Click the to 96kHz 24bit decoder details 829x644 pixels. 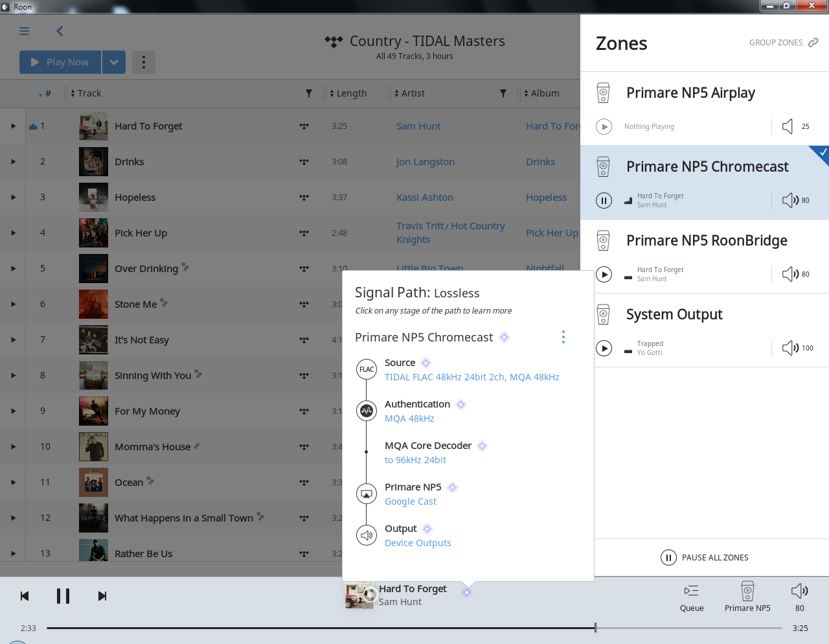pyautogui.click(x=415, y=460)
